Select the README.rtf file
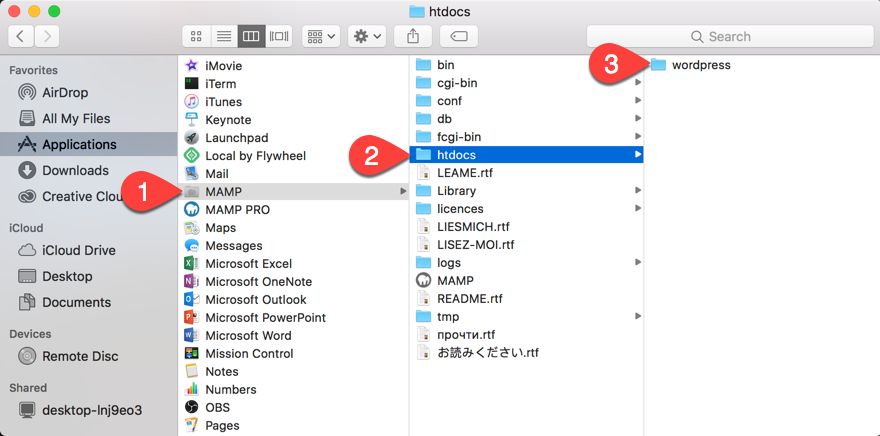 pyautogui.click(x=526, y=299)
